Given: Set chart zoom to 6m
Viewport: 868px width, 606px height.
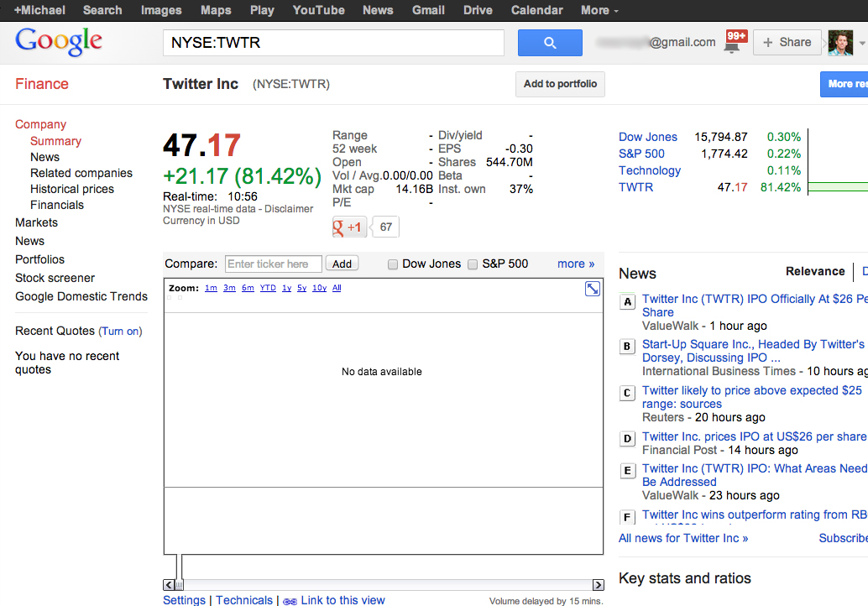Looking at the screenshot, I should click(x=248, y=288).
